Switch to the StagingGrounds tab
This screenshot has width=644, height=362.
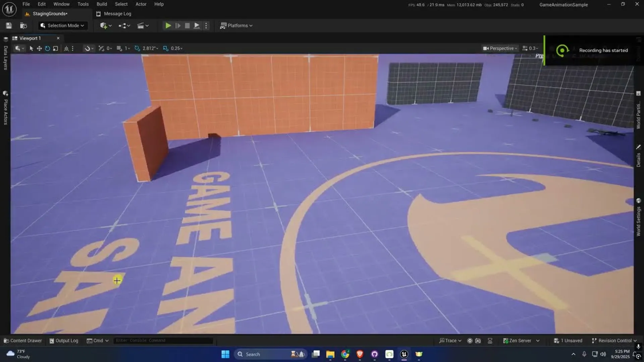tap(50, 14)
